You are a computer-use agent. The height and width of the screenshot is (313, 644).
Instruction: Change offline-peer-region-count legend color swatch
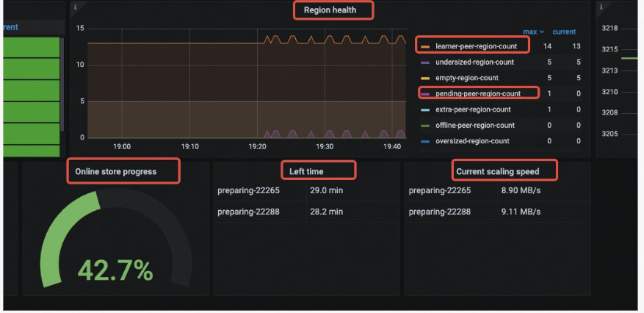[425, 126]
